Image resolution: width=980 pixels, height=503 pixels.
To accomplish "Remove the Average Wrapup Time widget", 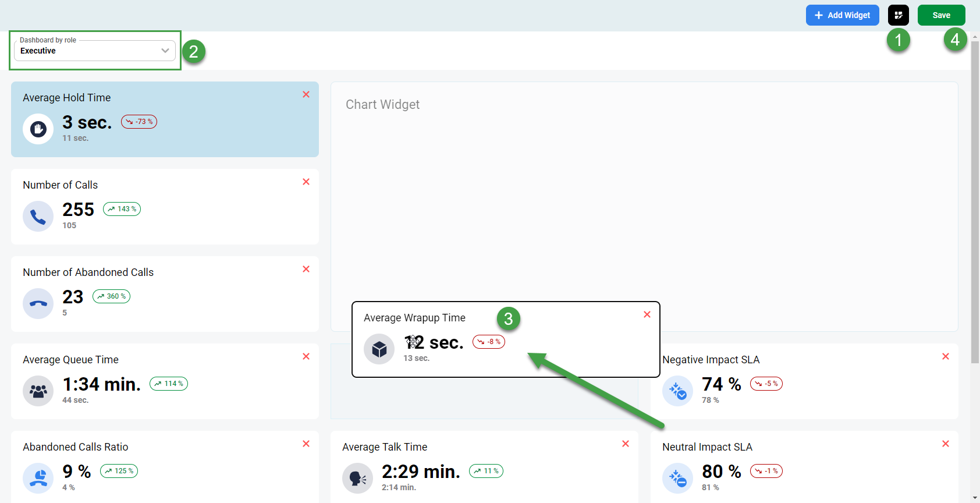I will coord(647,314).
